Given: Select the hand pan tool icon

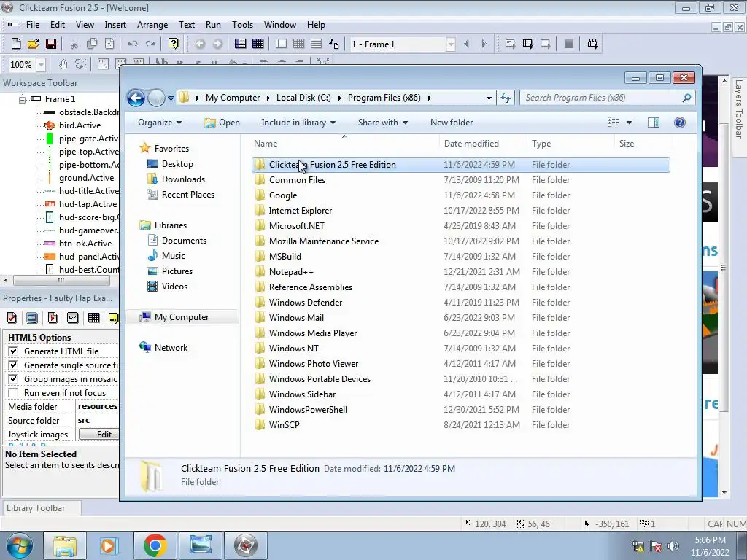Looking at the screenshot, I should click(x=63, y=64).
